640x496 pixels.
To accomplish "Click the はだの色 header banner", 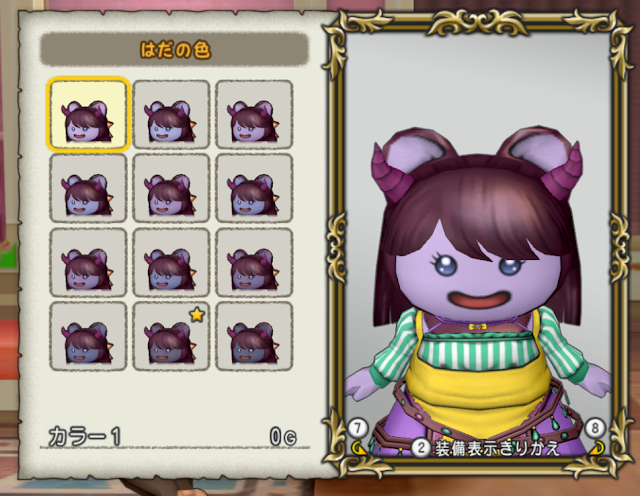I will click(174, 50).
